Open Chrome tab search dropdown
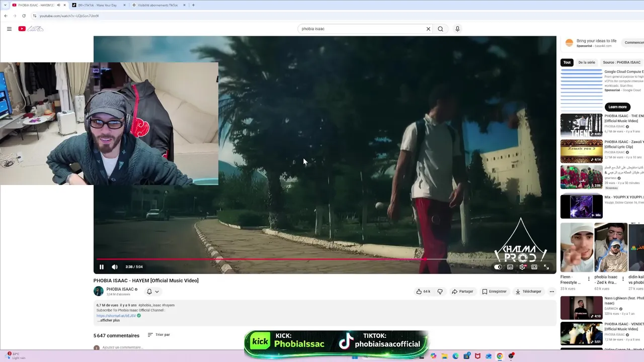644x362 pixels. click(x=5, y=5)
